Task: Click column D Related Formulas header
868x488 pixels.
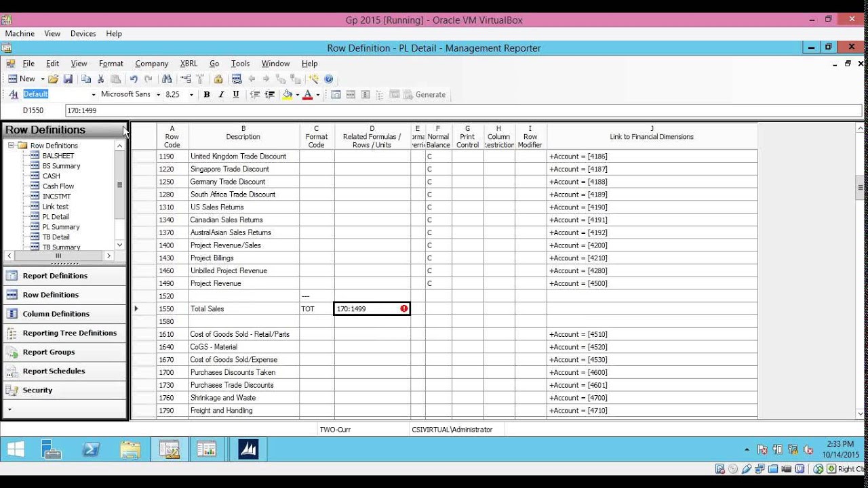Action: click(372, 136)
